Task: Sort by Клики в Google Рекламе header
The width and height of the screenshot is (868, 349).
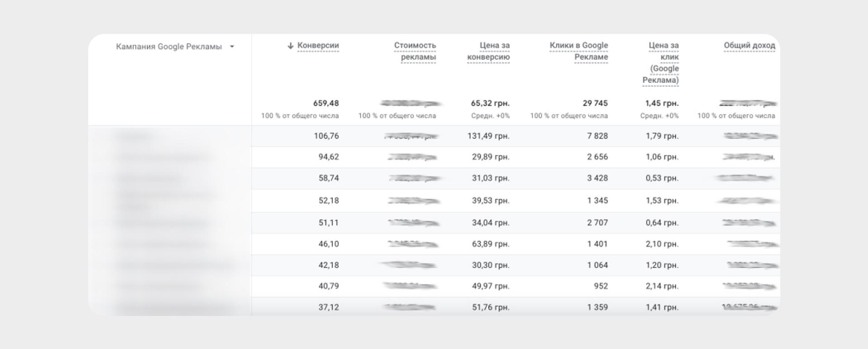Action: 579,51
